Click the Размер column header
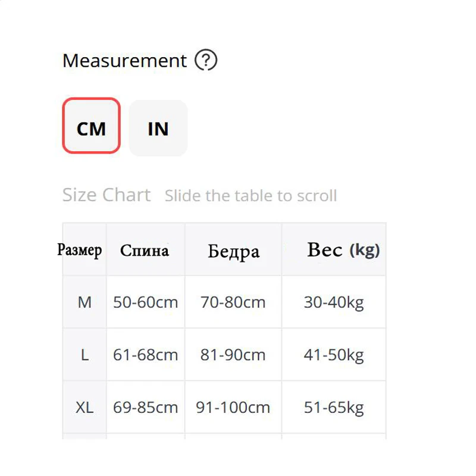The image size is (476, 476). (x=80, y=250)
